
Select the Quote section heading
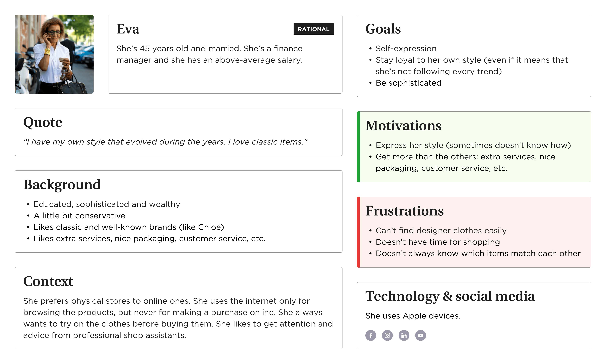coord(43,122)
